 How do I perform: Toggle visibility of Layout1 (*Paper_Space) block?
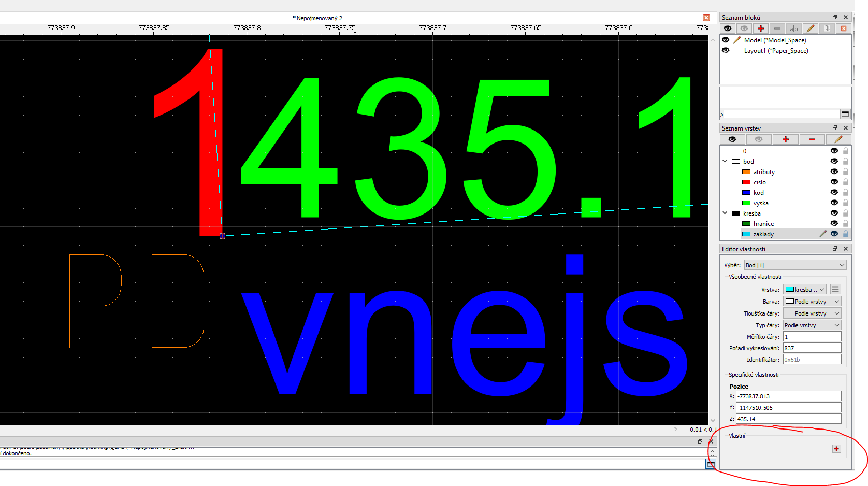pos(726,50)
